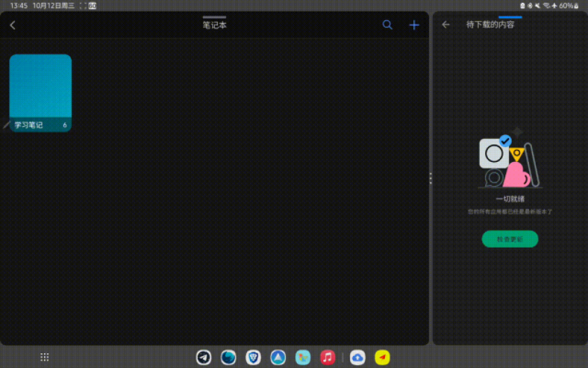Launch Telegram from the dock
The height and width of the screenshot is (368, 588).
click(204, 358)
